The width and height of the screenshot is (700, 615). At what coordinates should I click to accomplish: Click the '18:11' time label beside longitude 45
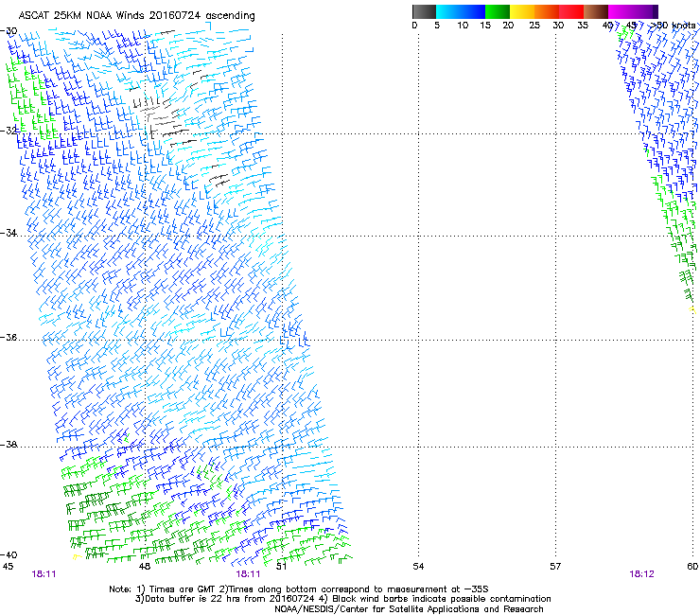click(44, 574)
